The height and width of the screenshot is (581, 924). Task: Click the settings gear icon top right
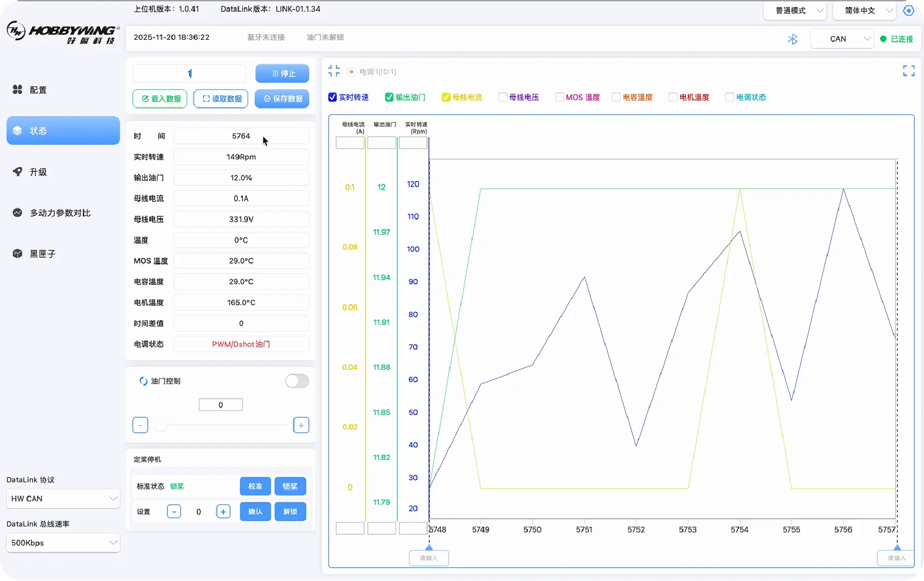[x=909, y=10]
